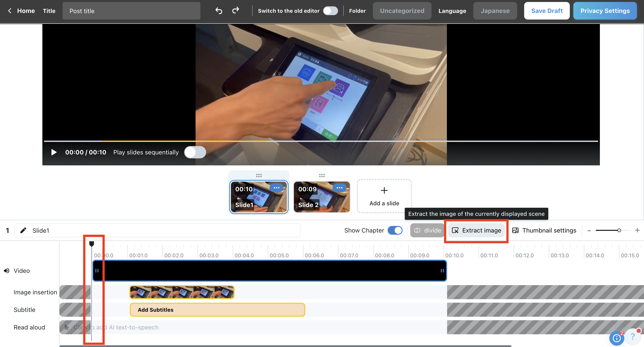The height and width of the screenshot is (347, 644).
Task: Open Thumbnail settings
Action: tap(544, 230)
